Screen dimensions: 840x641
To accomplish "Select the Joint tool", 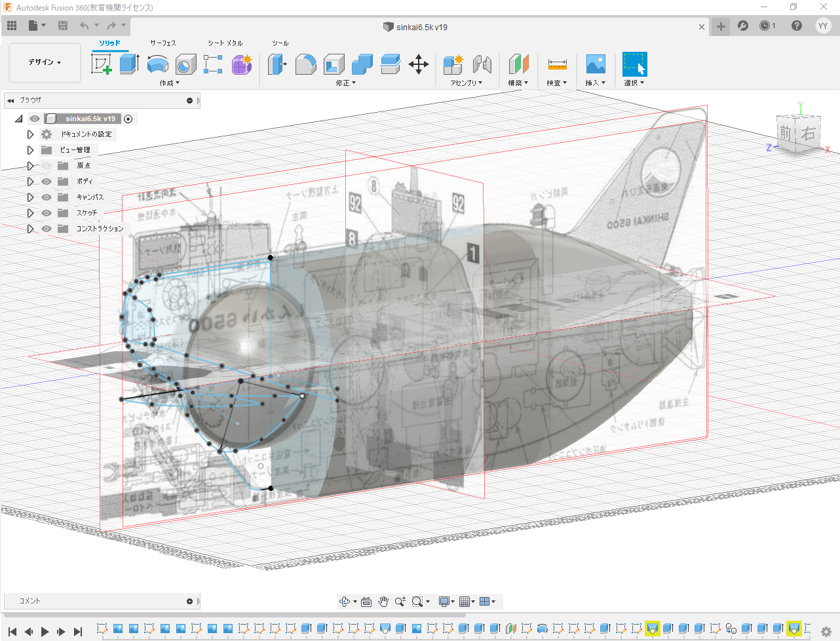I will pyautogui.click(x=482, y=64).
